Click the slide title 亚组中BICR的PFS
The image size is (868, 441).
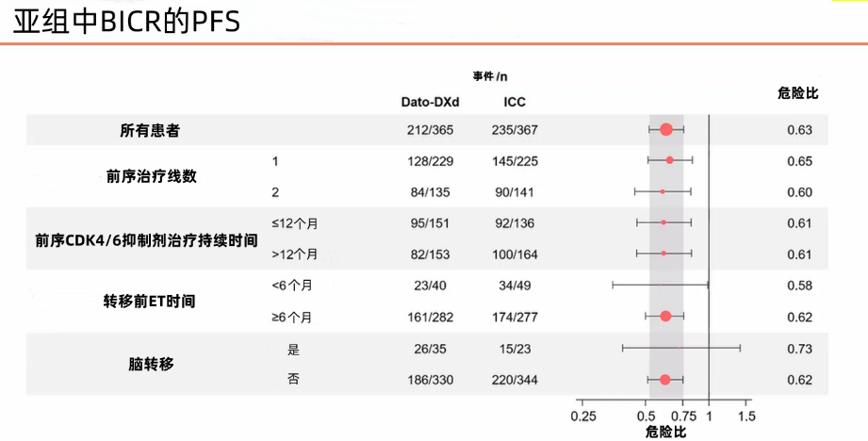click(126, 22)
